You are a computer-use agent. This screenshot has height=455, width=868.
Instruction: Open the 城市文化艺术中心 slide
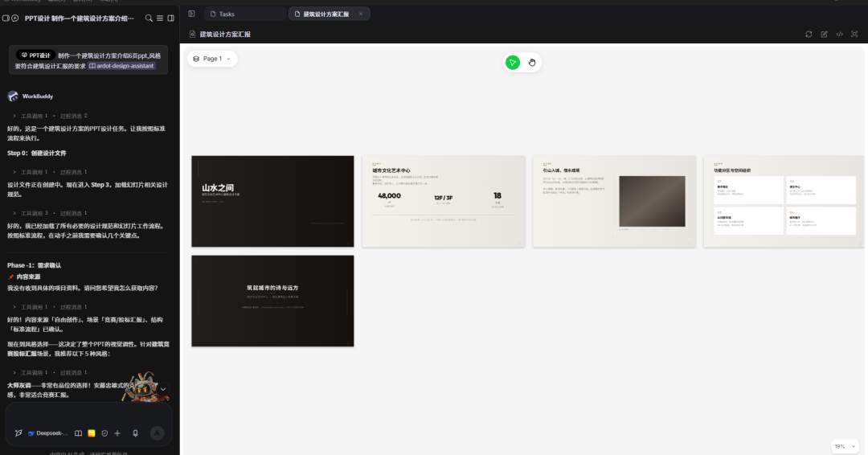tap(444, 201)
